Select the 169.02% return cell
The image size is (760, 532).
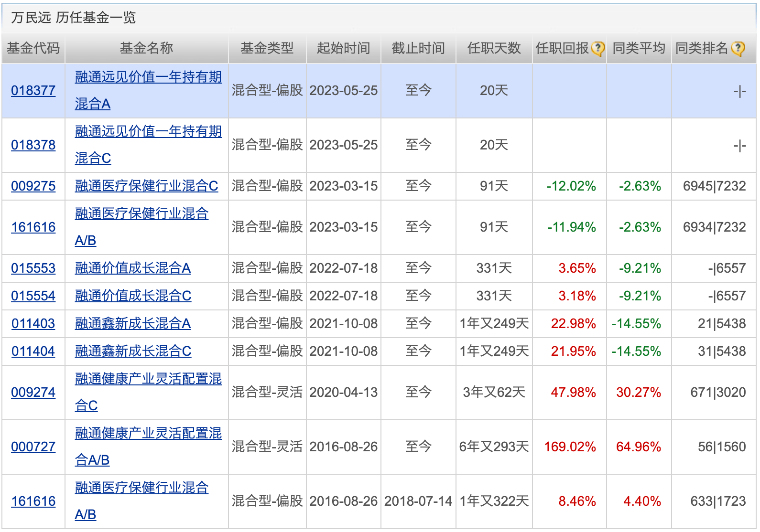[570, 447]
